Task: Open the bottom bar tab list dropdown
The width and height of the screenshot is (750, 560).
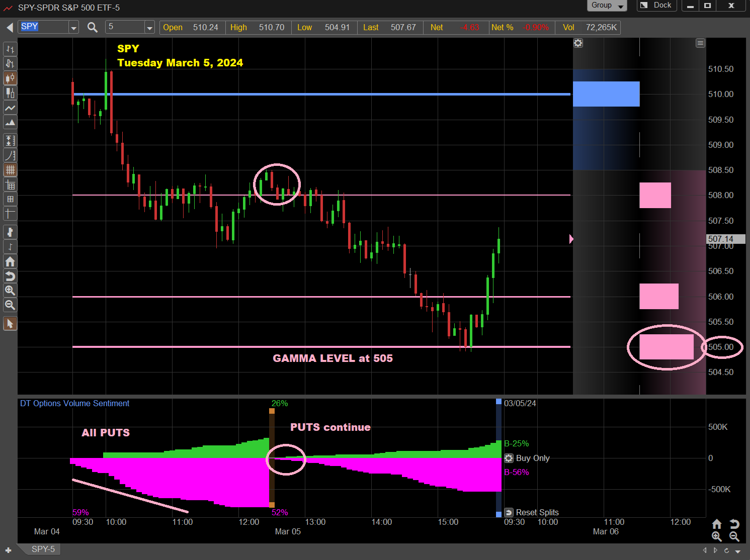Action: coord(738,551)
